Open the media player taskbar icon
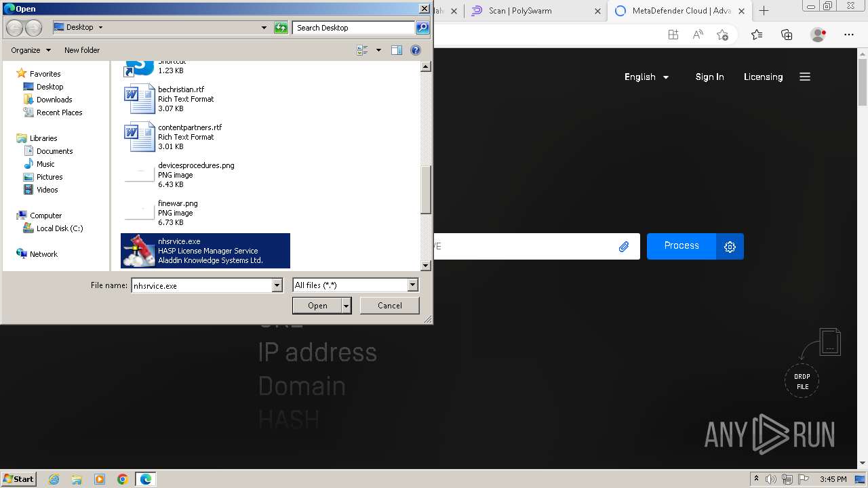Screen dimensions: 868x488 (x=100, y=479)
